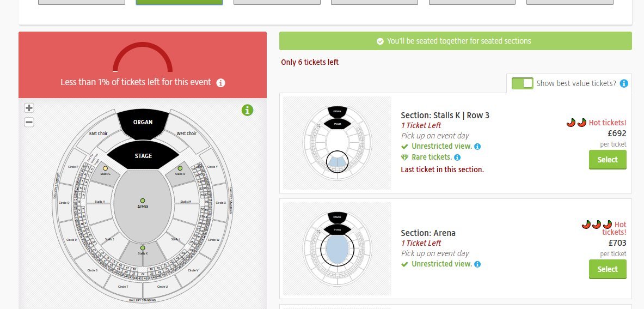Toggle Show best value tickets switch
This screenshot has height=309, width=644.
pos(523,83)
